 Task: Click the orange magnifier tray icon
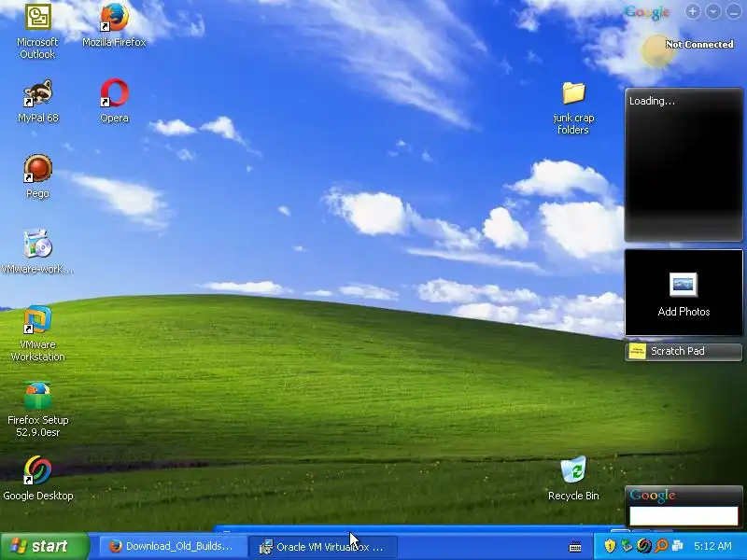tap(661, 546)
